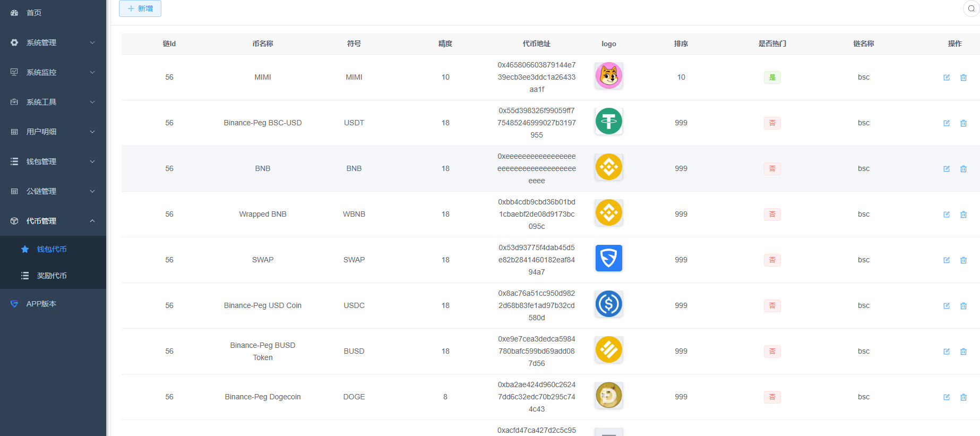Click the edit icon for MIMI row

click(946, 78)
